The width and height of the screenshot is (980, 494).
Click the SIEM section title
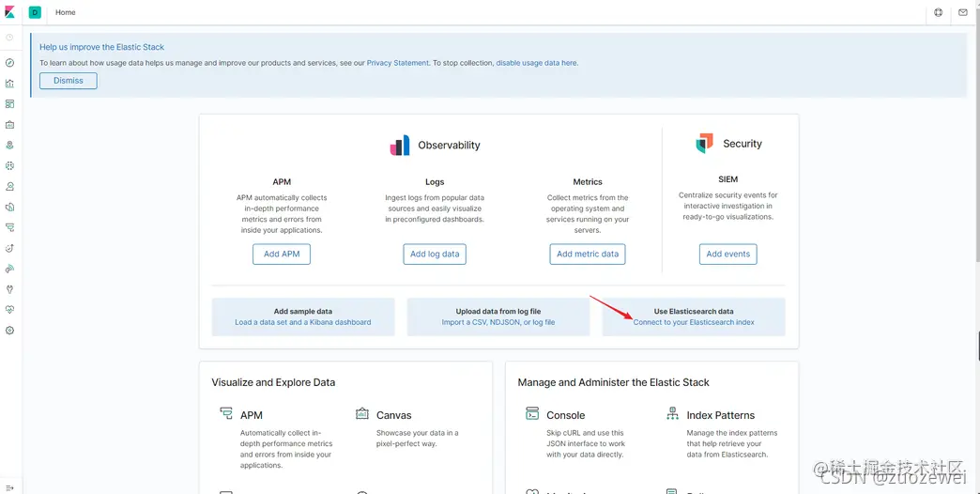click(x=728, y=178)
